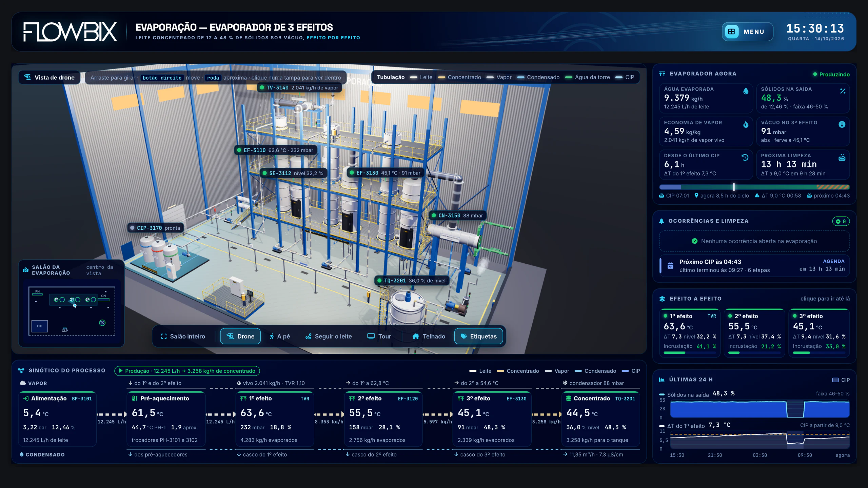This screenshot has height=488, width=868.
Task: Click the history icon in Desde o Último CIP
Action: [x=745, y=157]
